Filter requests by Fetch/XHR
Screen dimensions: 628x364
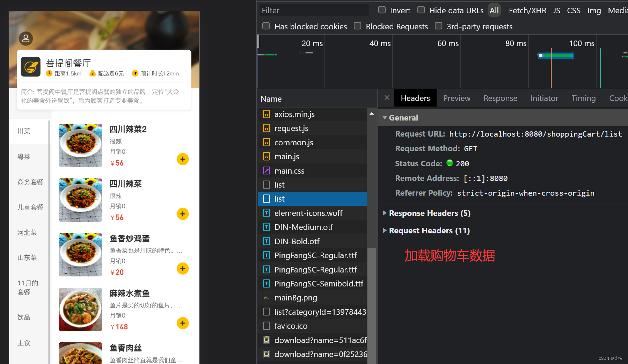527,10
